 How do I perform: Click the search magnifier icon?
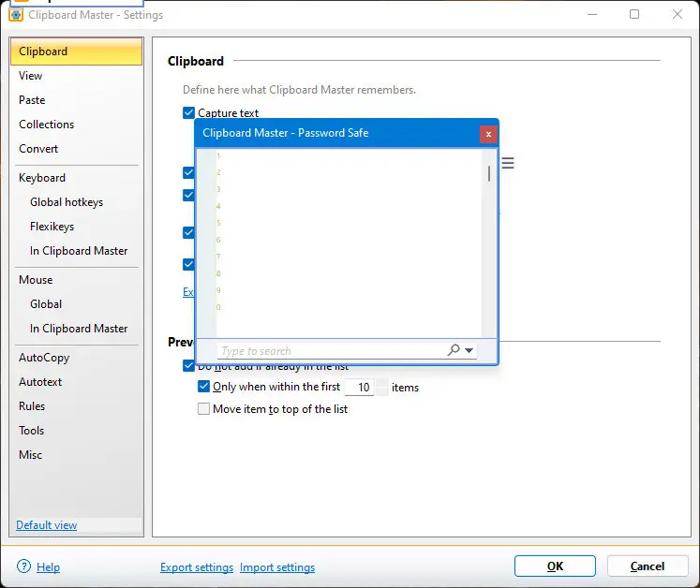tap(454, 350)
